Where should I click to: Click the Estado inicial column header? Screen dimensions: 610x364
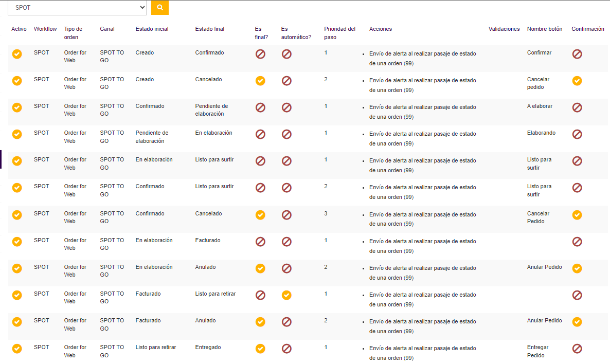tap(152, 29)
